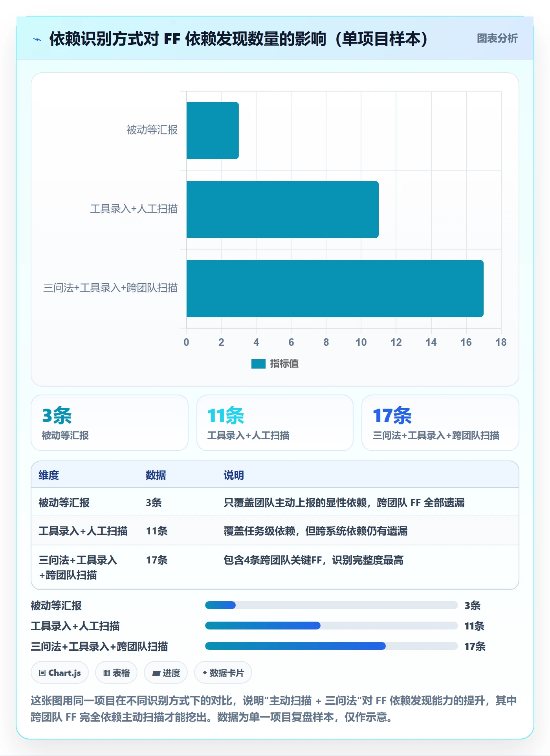Click the 工具录入+人工扫描 progress bar
The width and height of the screenshot is (550, 756).
pos(332,626)
